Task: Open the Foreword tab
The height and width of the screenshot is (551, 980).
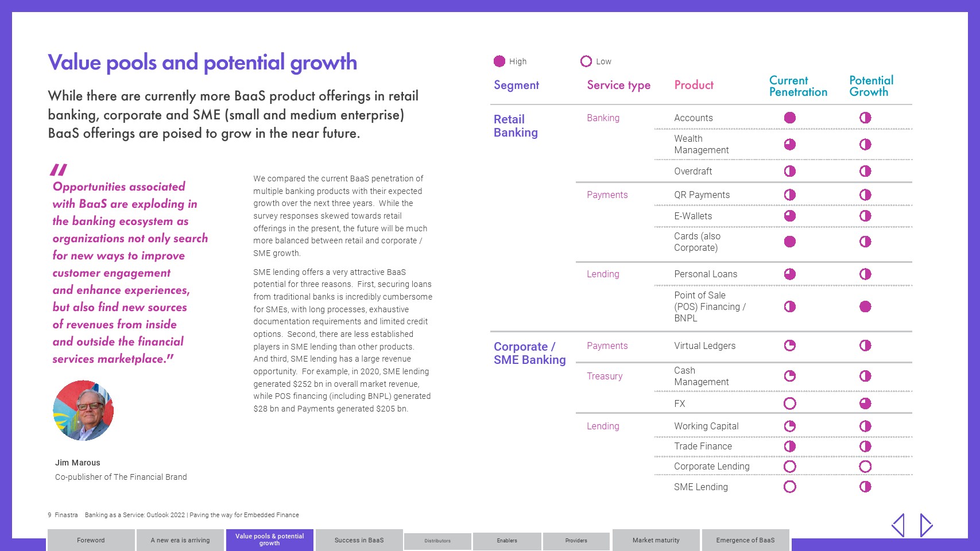Action: (x=91, y=540)
